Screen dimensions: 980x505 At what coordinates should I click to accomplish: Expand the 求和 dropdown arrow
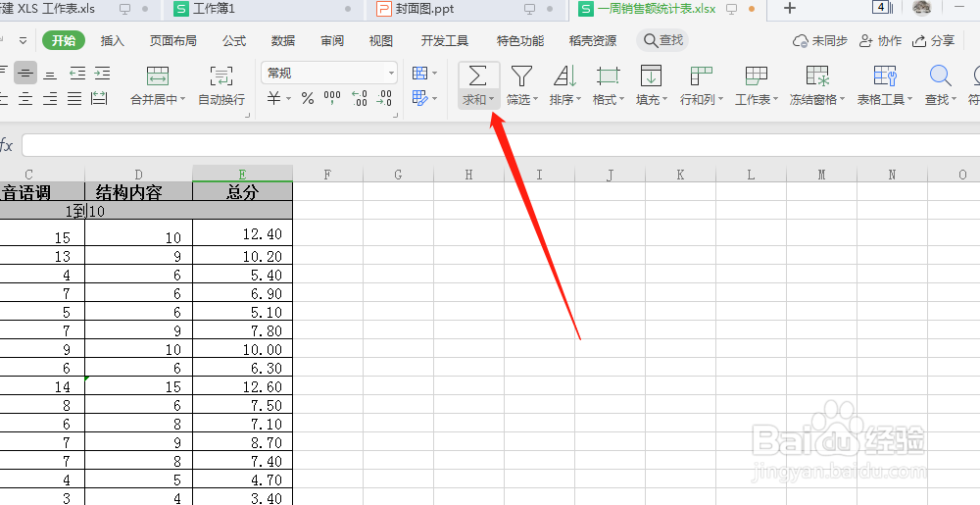click(x=493, y=99)
